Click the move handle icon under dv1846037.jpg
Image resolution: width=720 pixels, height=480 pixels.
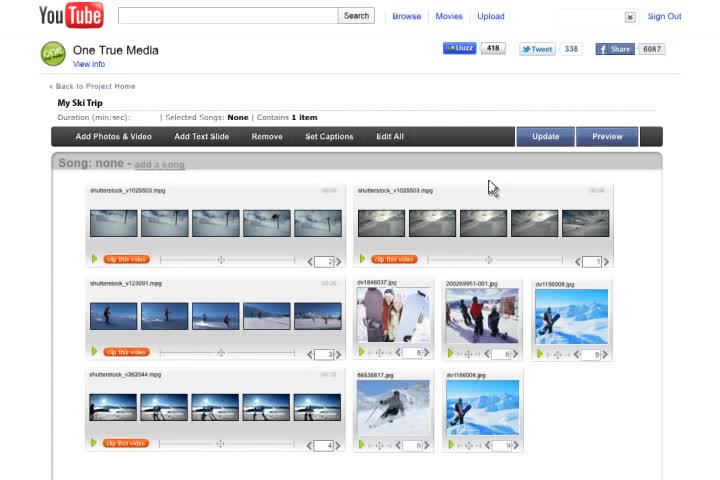point(380,353)
